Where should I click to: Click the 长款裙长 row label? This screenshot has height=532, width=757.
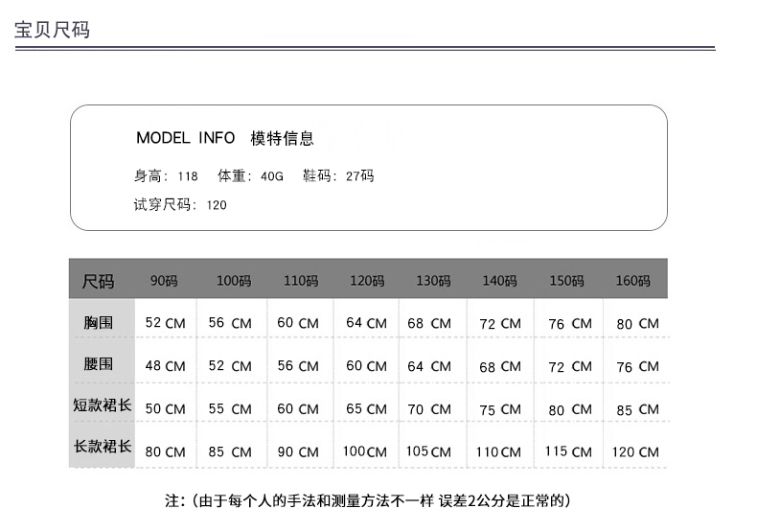coord(103,446)
